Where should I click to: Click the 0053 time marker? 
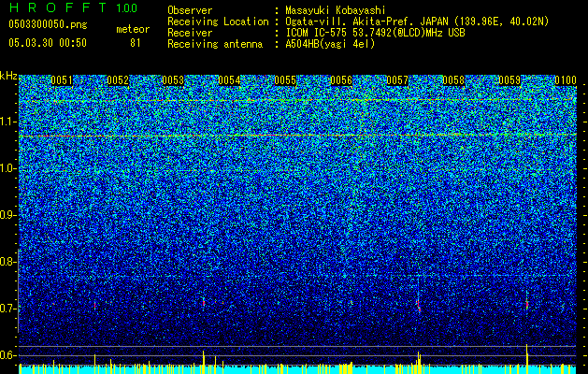point(173,80)
